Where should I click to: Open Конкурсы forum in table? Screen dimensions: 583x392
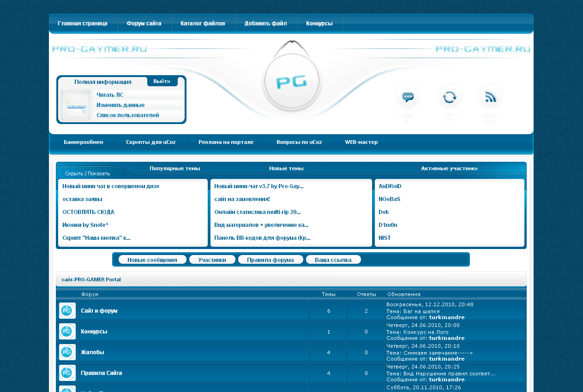(94, 332)
